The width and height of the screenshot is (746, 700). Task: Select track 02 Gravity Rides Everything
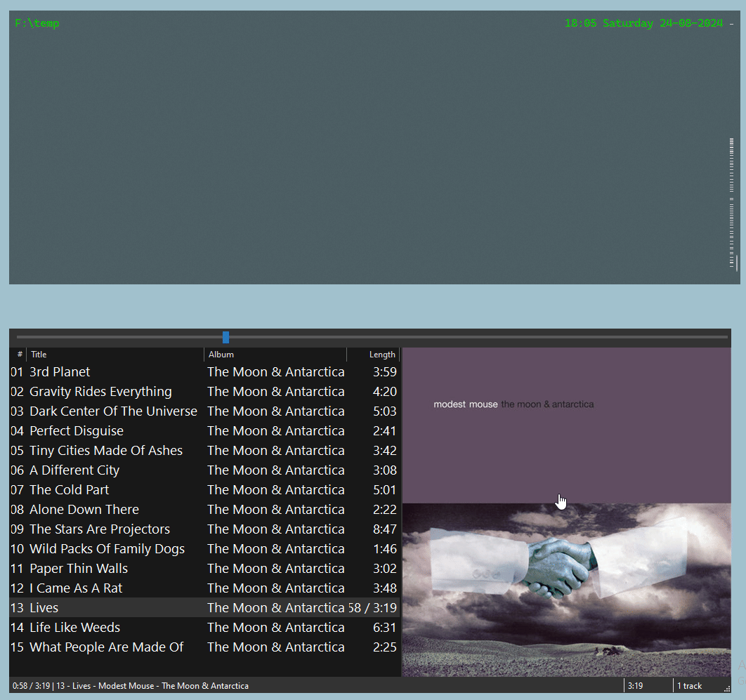[x=204, y=391]
